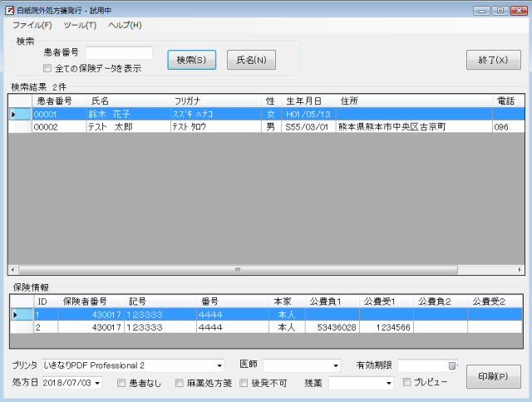Enable 患者なし checkbox

pos(121,383)
